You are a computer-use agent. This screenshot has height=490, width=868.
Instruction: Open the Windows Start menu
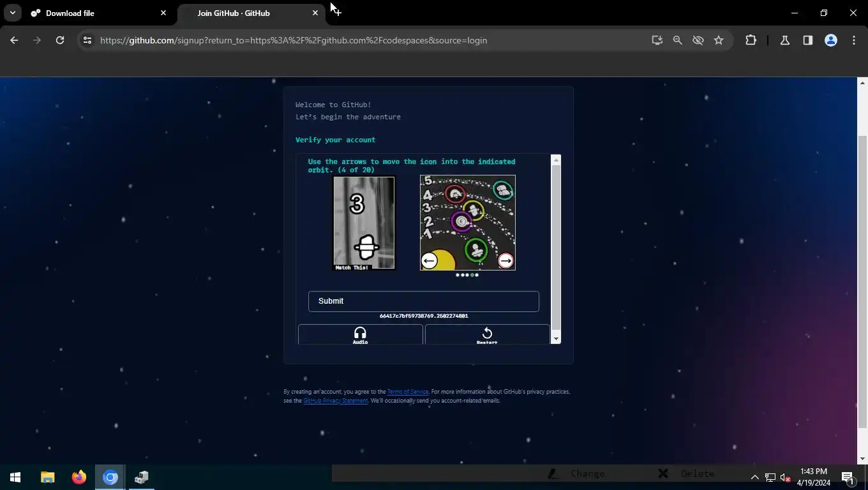point(15,477)
